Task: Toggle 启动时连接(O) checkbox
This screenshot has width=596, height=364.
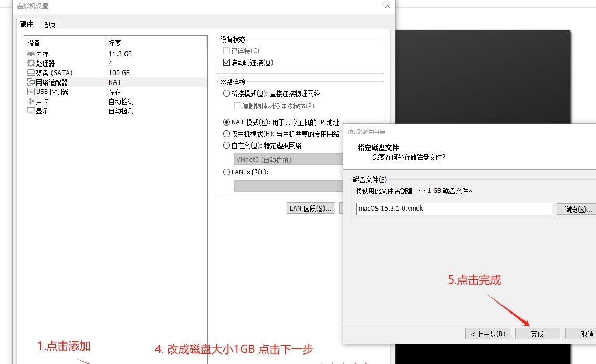Action: (226, 62)
